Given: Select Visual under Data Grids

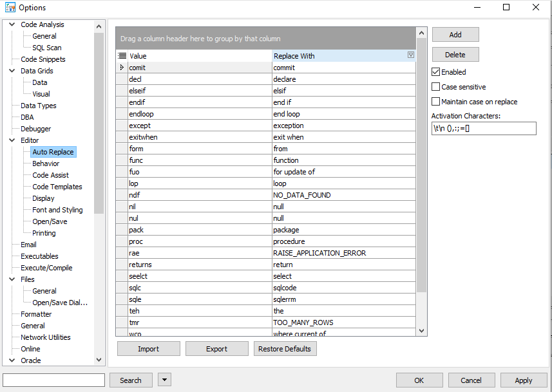Looking at the screenshot, I should click(41, 94).
